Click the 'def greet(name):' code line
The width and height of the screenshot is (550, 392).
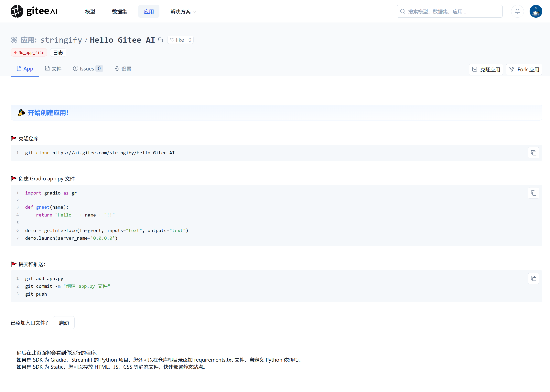click(47, 207)
